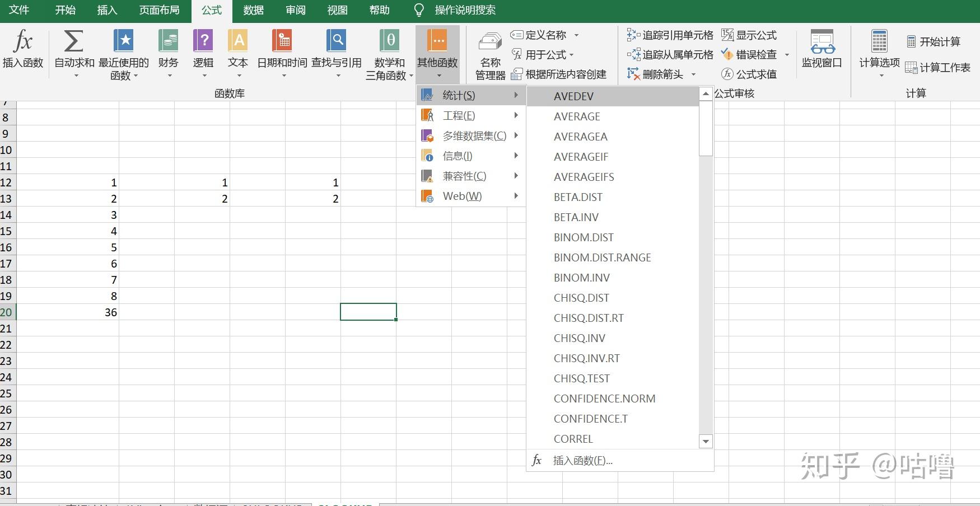The image size is (980, 506).
Task: Click Trace Dependents (追踪从属单元格)
Action: [x=670, y=55]
